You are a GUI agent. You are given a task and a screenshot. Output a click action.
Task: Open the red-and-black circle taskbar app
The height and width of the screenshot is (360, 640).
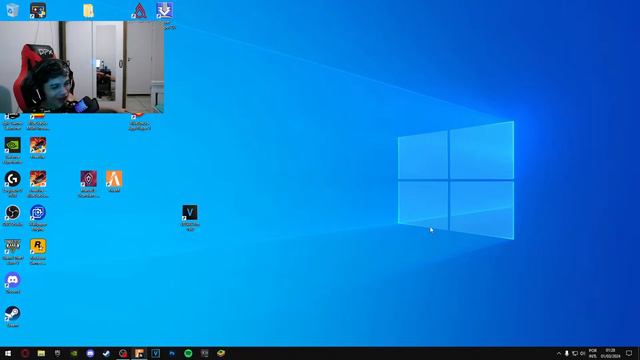point(123,353)
